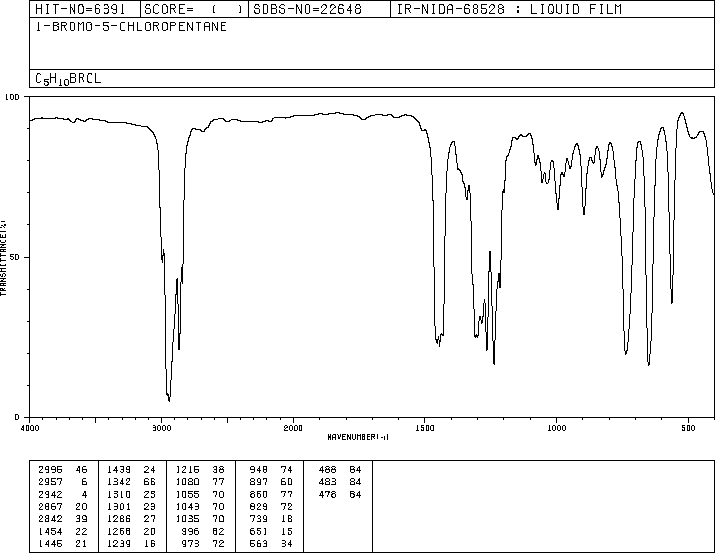
Task: Select peak value 1342 in the table
Action: [119, 482]
